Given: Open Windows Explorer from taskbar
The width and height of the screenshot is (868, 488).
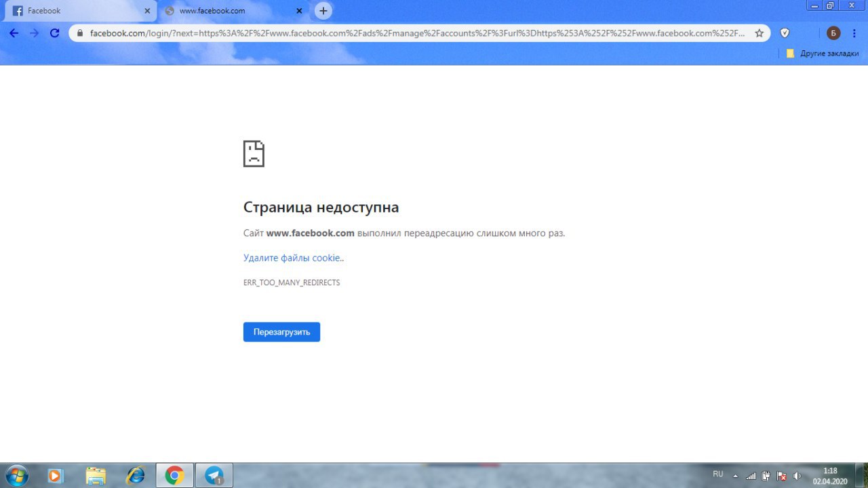Looking at the screenshot, I should (96, 476).
